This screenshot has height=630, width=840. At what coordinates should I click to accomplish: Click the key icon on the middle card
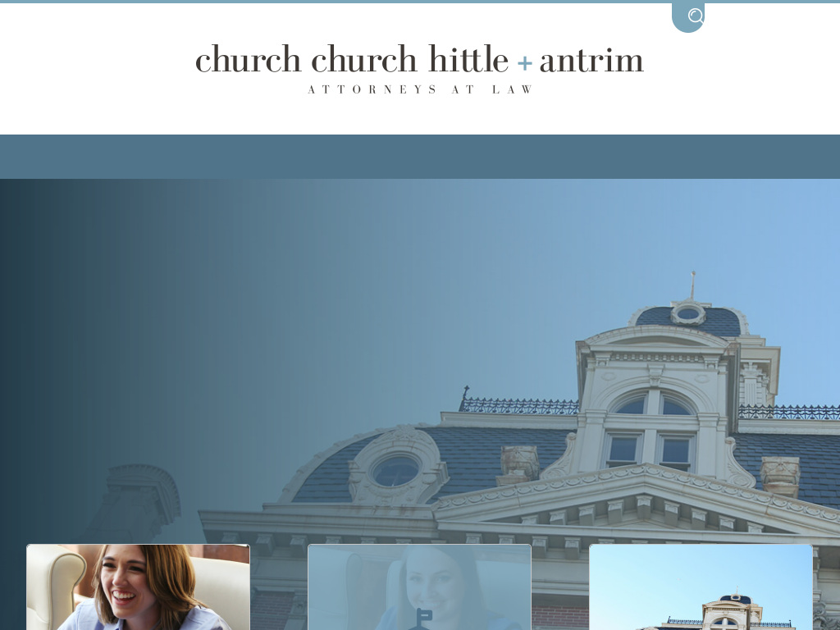423,617
